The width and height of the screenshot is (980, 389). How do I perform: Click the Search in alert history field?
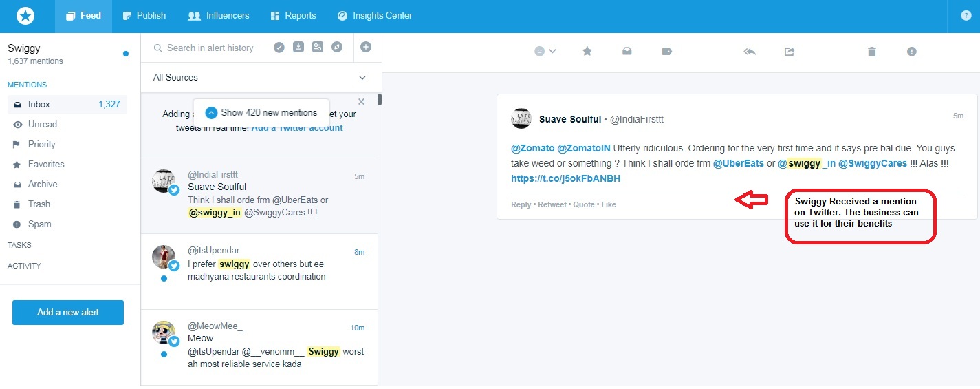[x=210, y=48]
